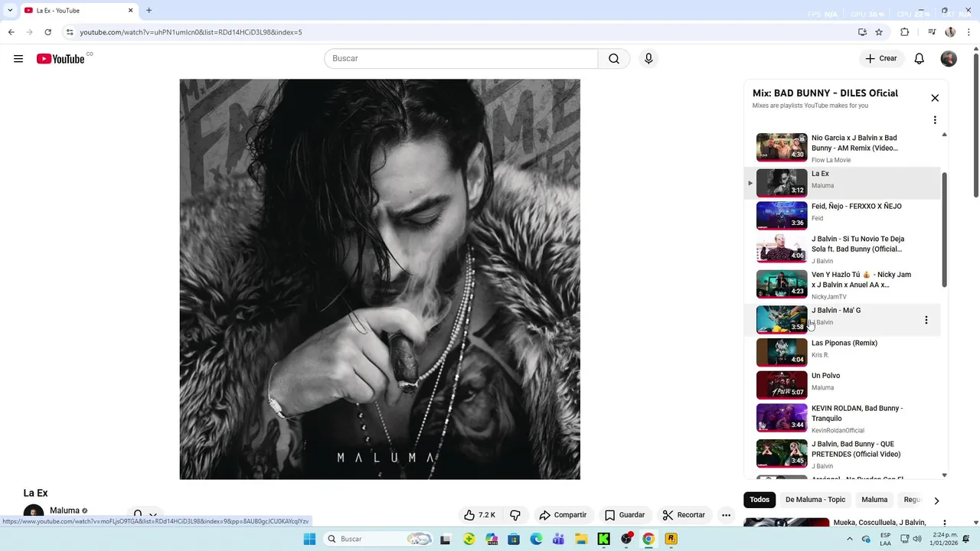980x551 pixels.
Task: View site information icon in address bar
Action: 70,32
